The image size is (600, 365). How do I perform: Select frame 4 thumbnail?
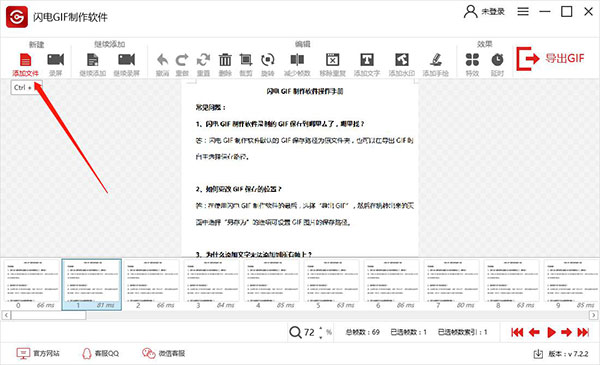pos(272,284)
